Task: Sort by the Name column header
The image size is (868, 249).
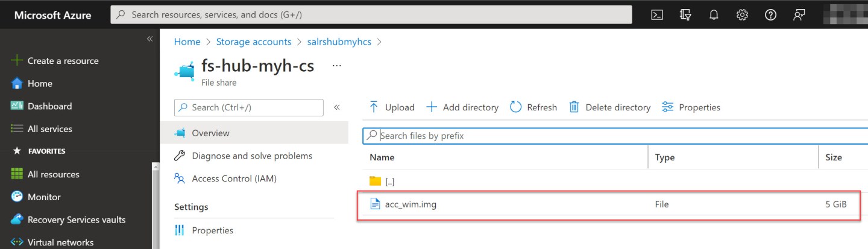Action: click(382, 157)
